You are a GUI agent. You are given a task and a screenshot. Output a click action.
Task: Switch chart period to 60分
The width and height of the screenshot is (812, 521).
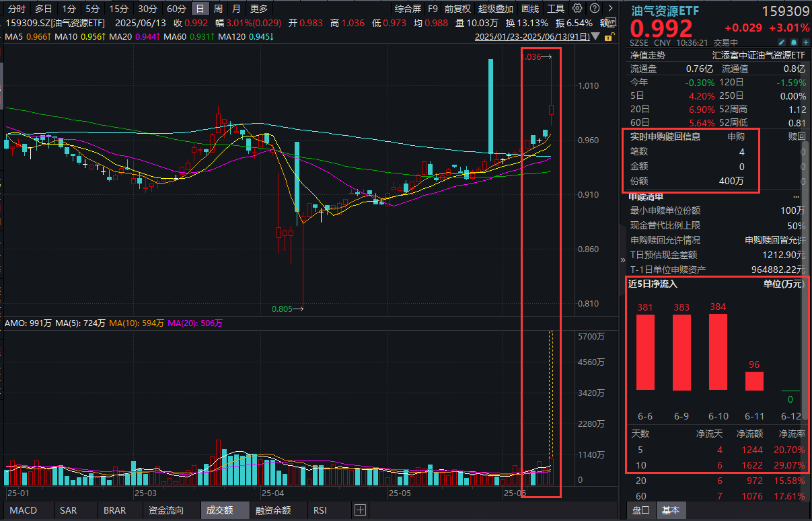(x=176, y=9)
